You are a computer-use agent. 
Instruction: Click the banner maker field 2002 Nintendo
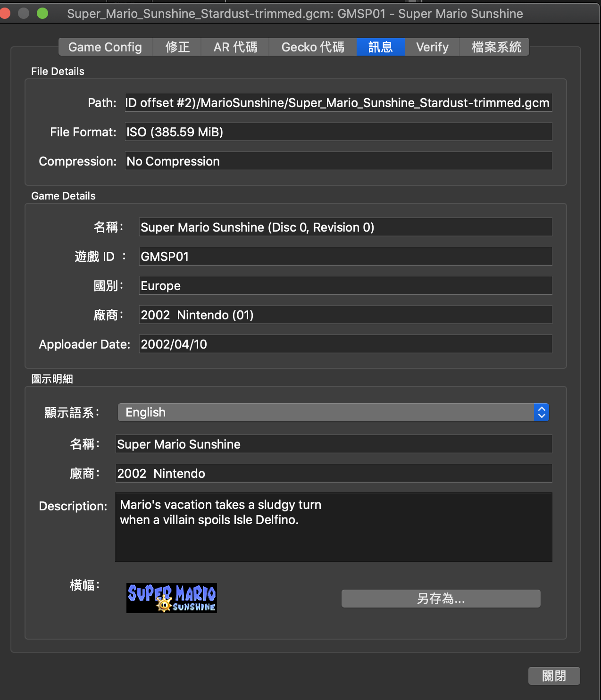334,474
